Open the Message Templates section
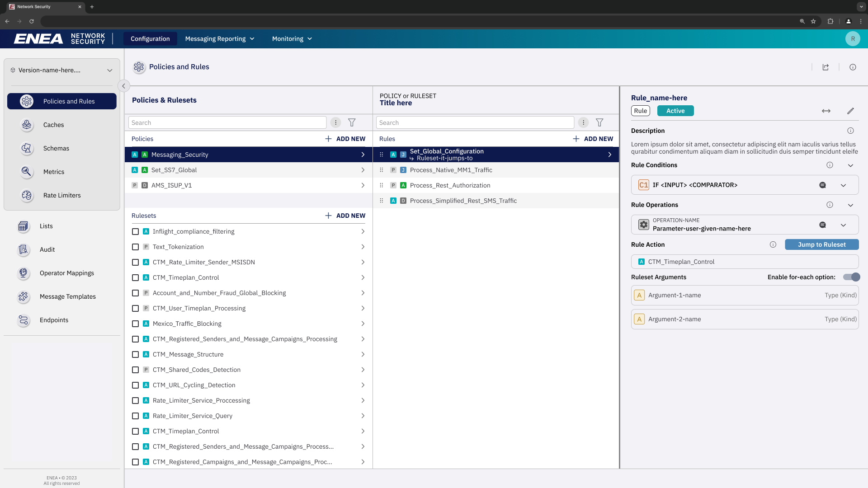The height and width of the screenshot is (488, 868). tap(68, 296)
